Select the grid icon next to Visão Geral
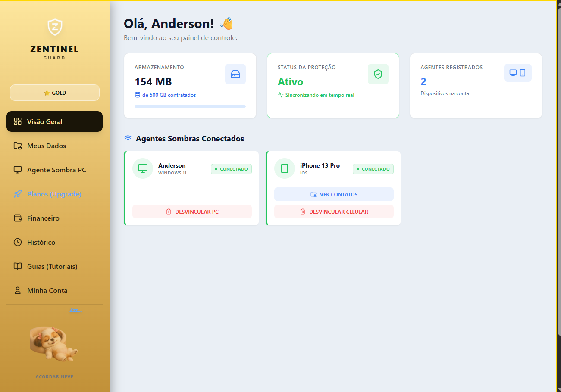This screenshot has height=392, width=561. pyautogui.click(x=18, y=121)
